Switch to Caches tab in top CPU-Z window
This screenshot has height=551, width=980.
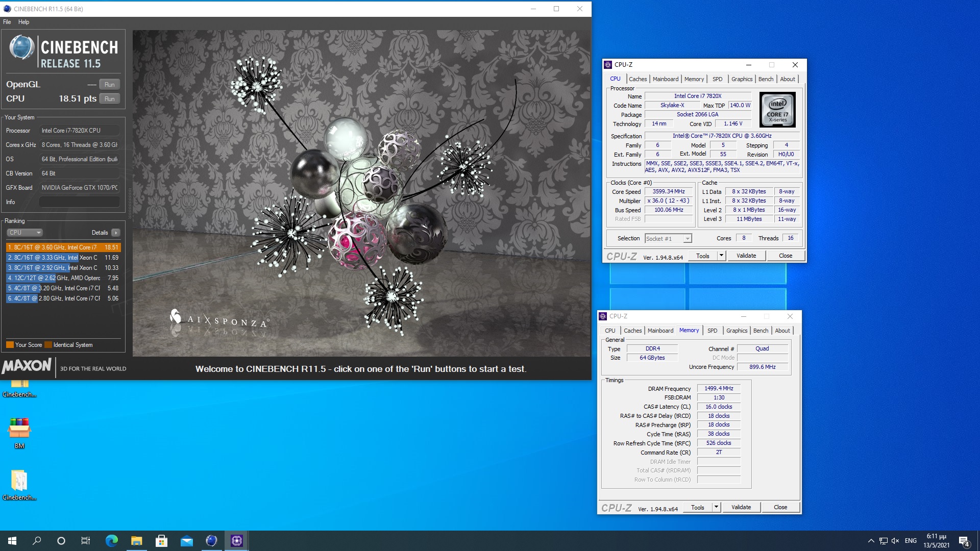(638, 79)
